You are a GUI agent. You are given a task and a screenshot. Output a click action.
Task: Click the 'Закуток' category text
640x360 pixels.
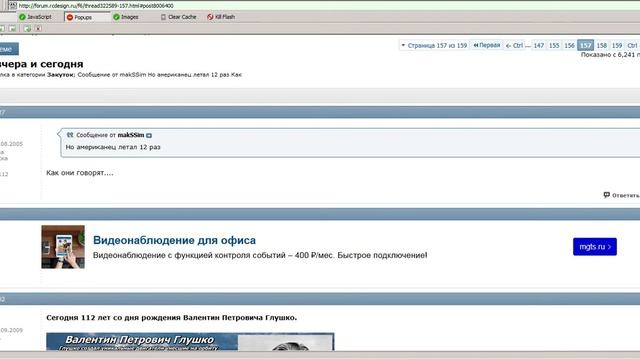tap(61, 75)
